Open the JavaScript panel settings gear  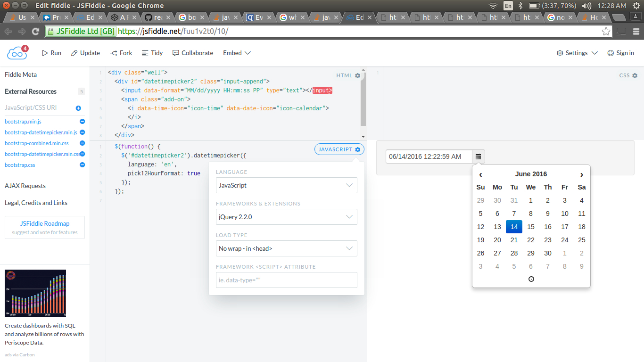pos(358,149)
